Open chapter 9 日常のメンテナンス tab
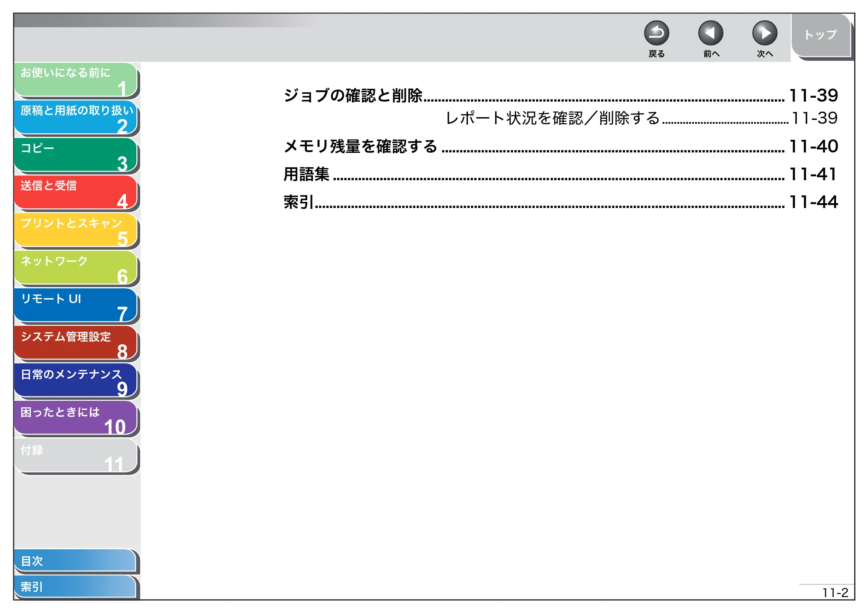868x614 pixels. click(76, 381)
